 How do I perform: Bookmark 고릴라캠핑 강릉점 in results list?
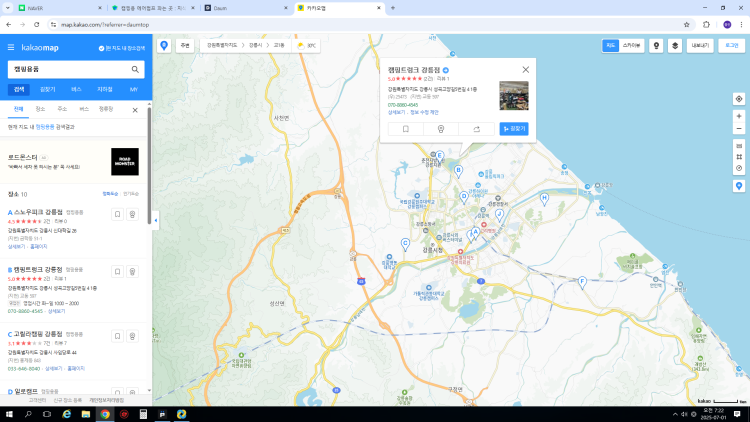117,336
